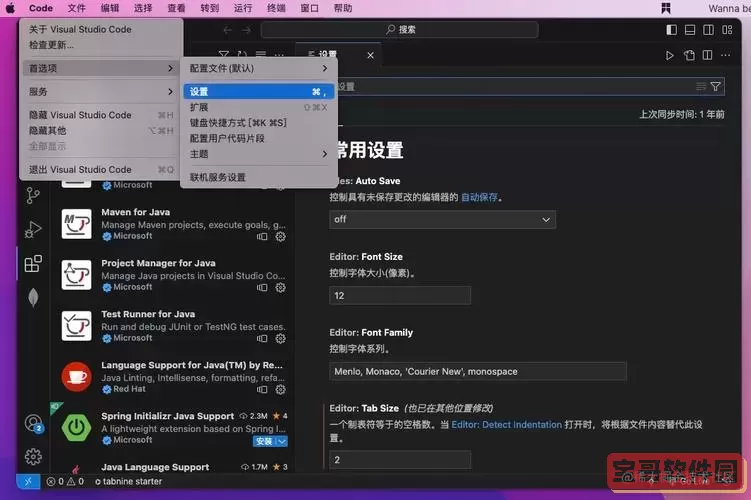Click remote icon beside Test Runner for Java gear

[x=262, y=339]
